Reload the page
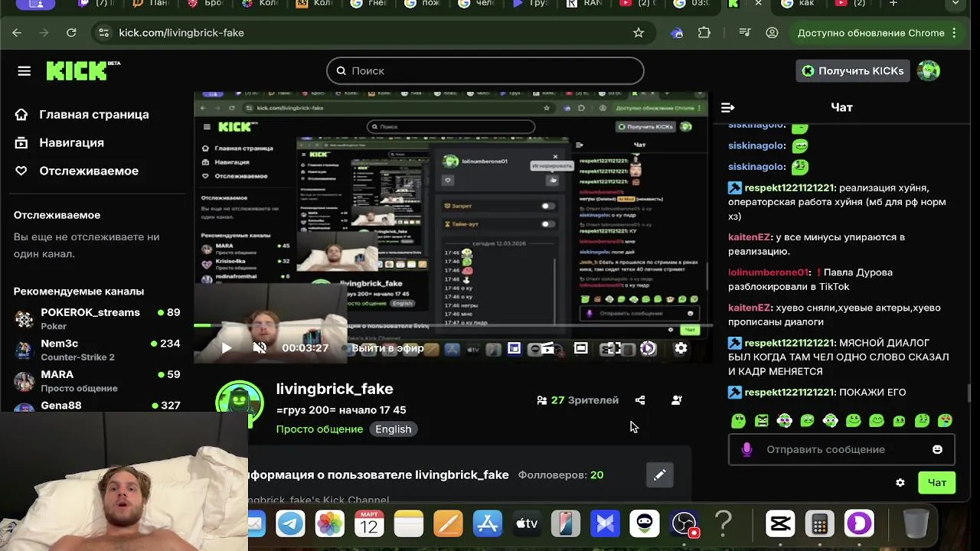 pos(71,33)
